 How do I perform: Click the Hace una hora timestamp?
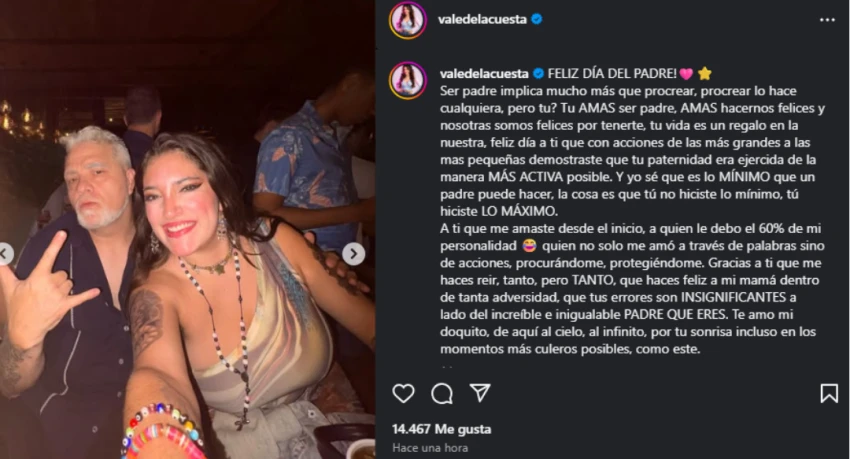430,448
